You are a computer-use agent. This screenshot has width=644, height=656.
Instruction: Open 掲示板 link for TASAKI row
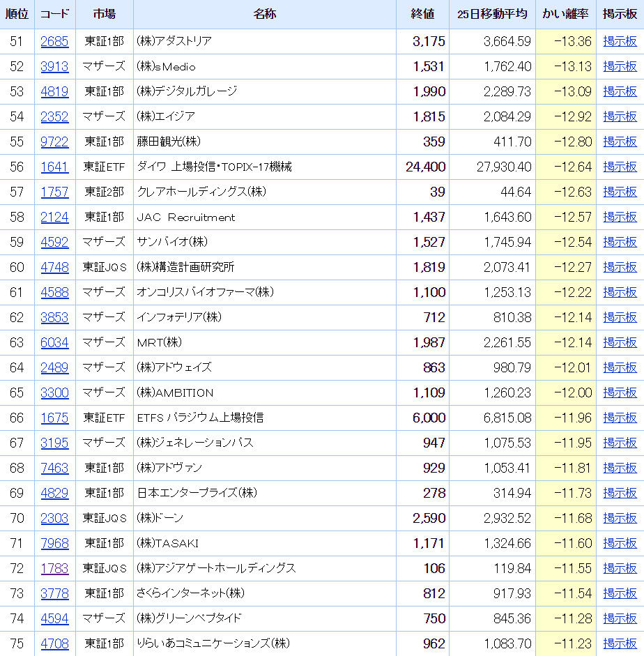[x=620, y=544]
